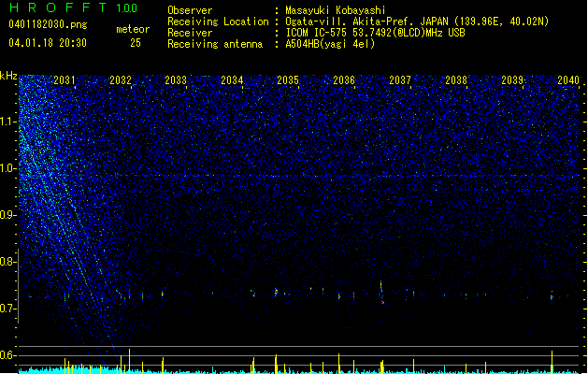
Task: Select the ICOM IC-575 receiver details
Action: click(376, 33)
